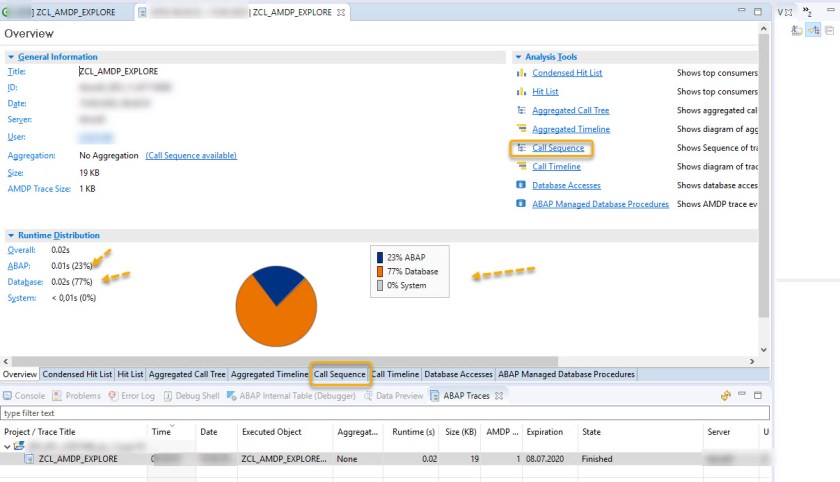Viewport: 840px width, 482px height.
Task: Click the project folder icon in traces tree
Action: 19,446
